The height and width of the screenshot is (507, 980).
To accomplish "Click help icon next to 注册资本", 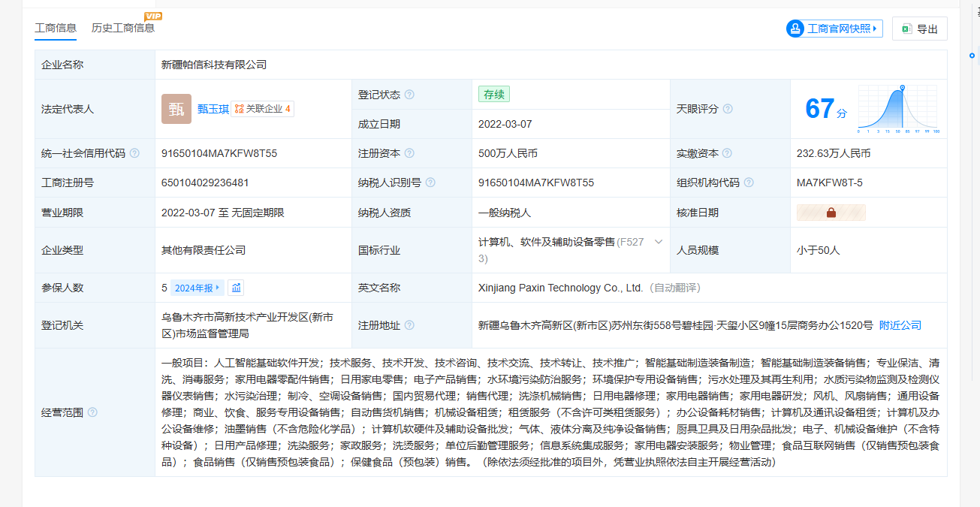I will pyautogui.click(x=409, y=153).
